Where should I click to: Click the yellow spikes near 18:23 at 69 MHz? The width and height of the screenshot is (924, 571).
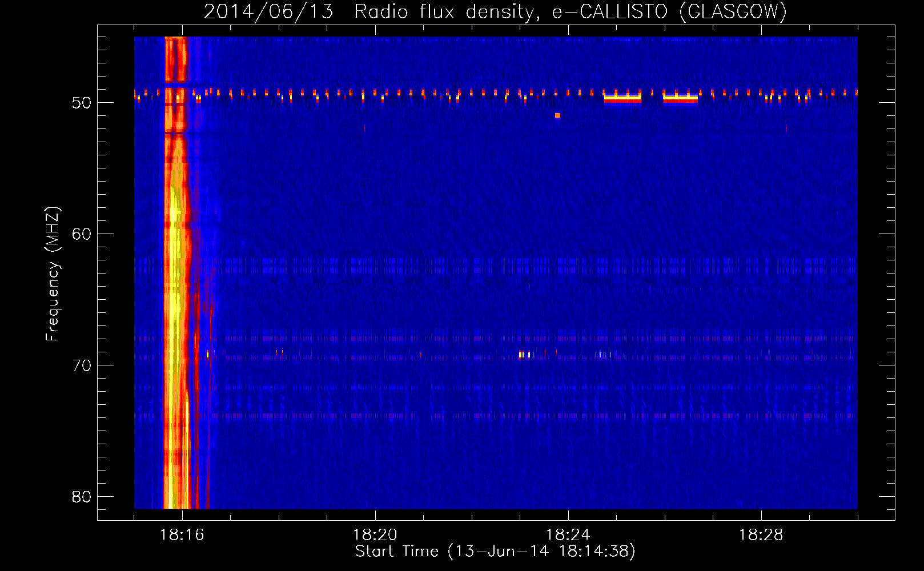click(x=525, y=355)
